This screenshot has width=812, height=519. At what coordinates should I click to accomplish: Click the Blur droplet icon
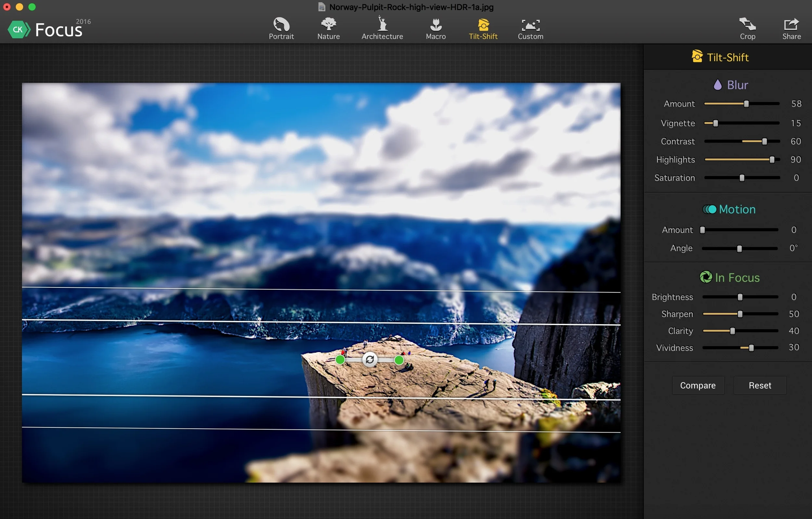(717, 85)
